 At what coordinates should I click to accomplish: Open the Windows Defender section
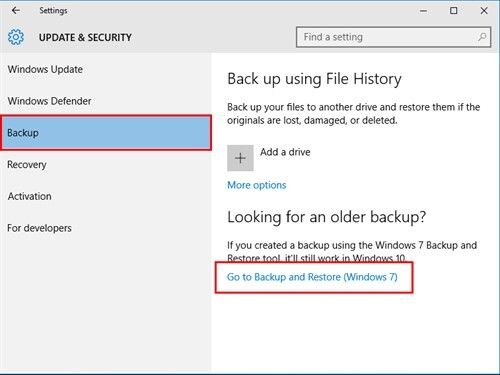point(49,101)
